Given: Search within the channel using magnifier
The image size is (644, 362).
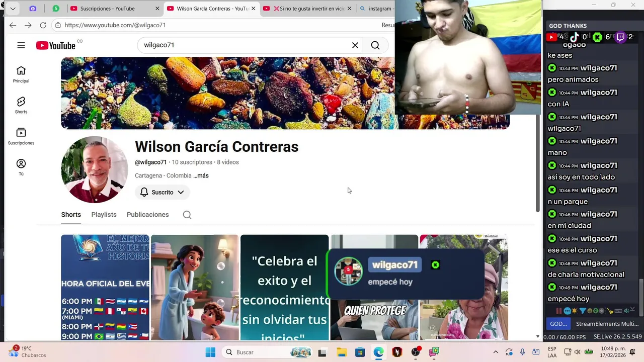Looking at the screenshot, I should [x=187, y=215].
